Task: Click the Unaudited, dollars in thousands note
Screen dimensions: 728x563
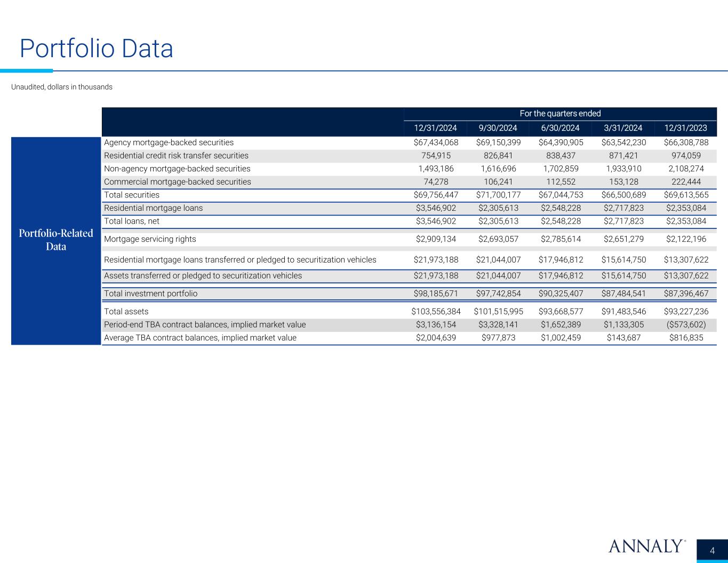Action: click(x=62, y=87)
